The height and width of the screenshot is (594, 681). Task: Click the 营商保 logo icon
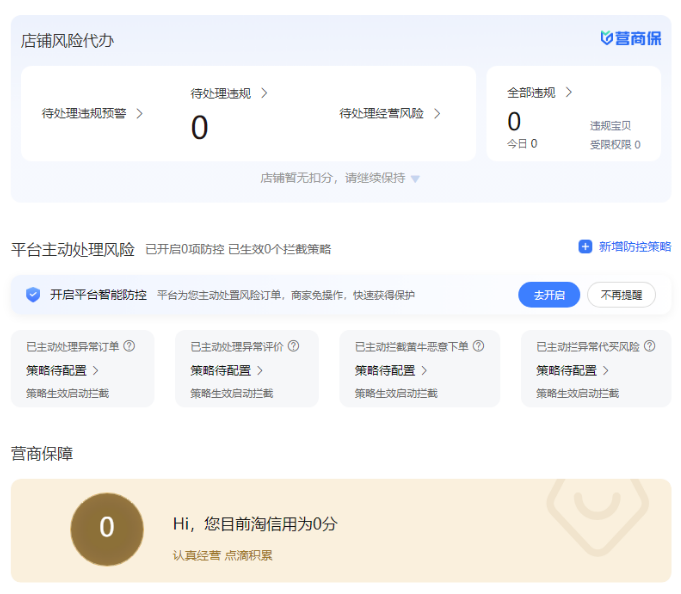(606, 38)
